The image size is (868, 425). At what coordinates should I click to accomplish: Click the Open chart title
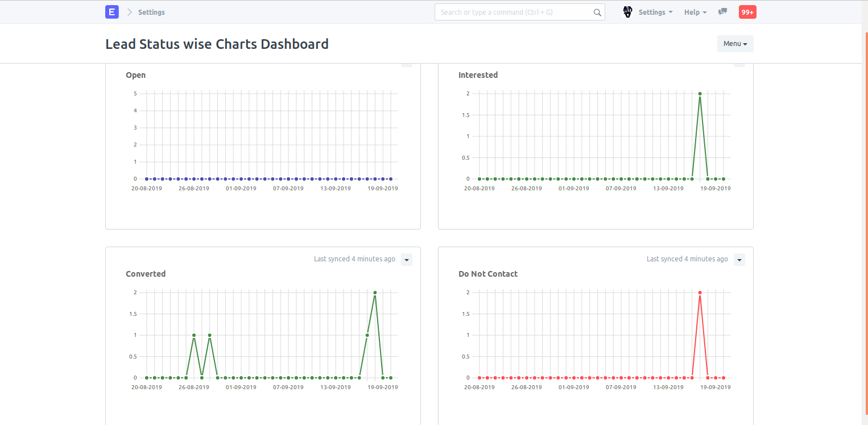click(135, 75)
